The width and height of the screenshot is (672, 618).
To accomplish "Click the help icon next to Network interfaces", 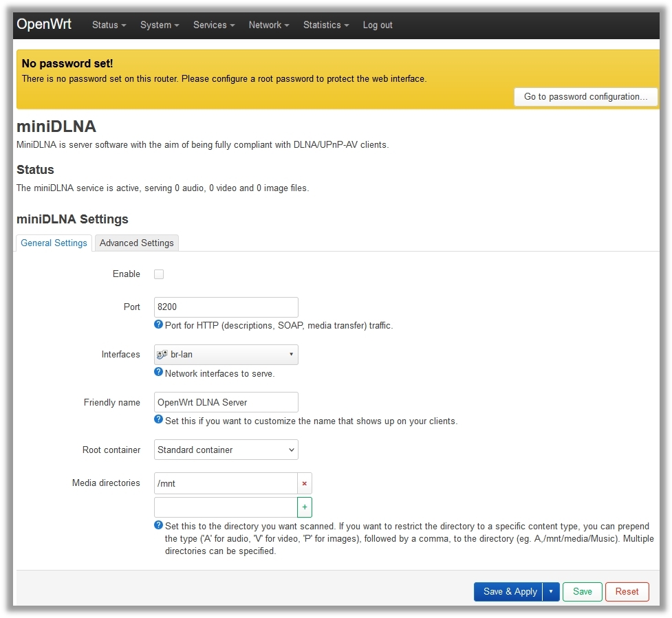I will 159,373.
